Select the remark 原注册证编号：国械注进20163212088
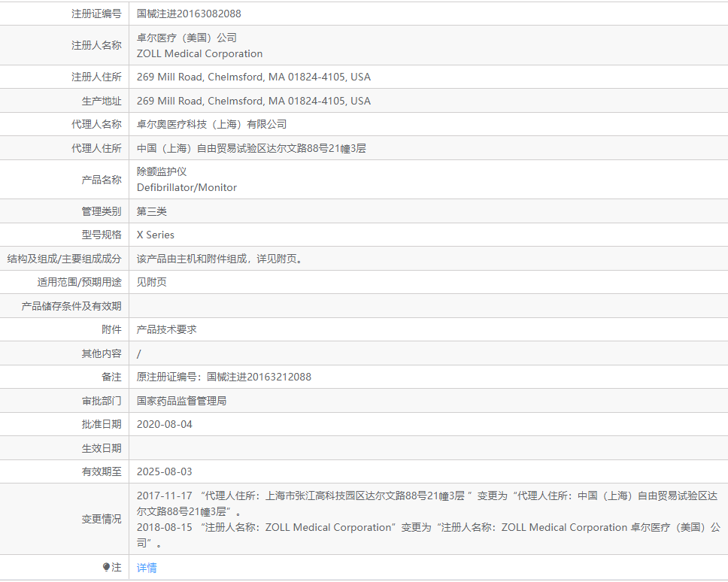This screenshot has height=582, width=728. pos(224,377)
